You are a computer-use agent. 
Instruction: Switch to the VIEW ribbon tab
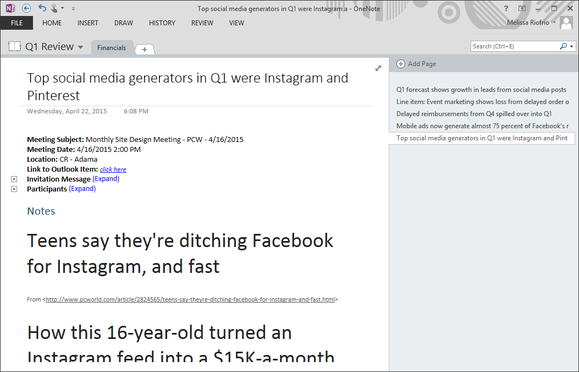tap(236, 23)
